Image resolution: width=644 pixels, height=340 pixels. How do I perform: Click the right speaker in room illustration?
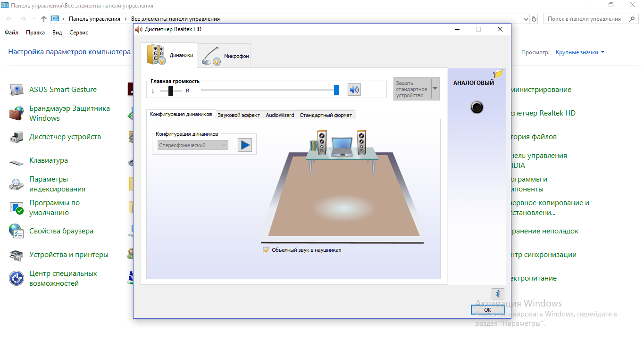click(x=361, y=142)
